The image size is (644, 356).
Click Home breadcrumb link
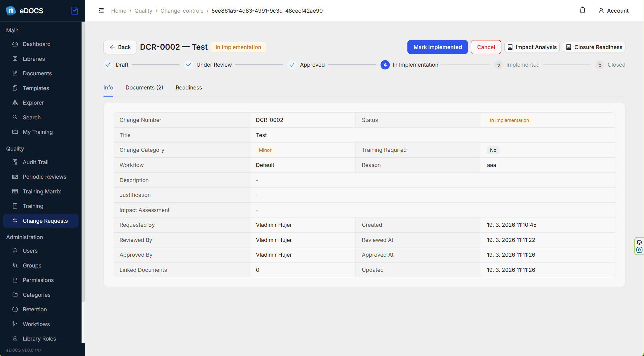(119, 11)
